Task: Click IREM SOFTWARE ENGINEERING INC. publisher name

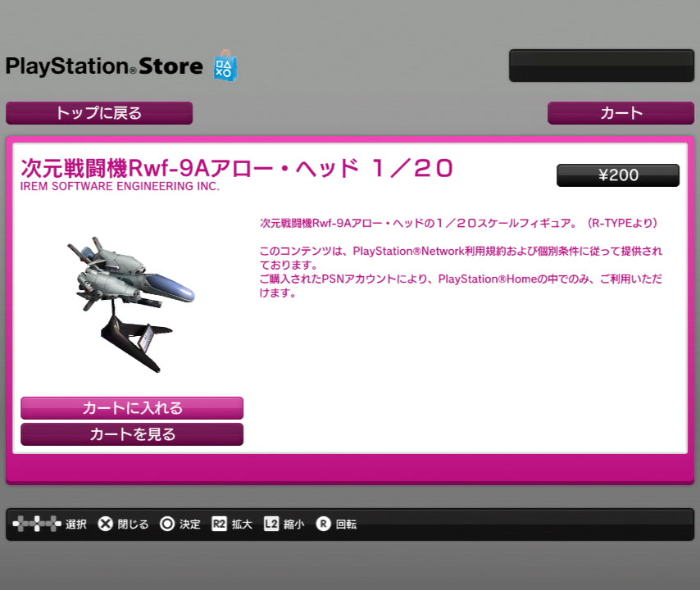Action: [x=120, y=187]
